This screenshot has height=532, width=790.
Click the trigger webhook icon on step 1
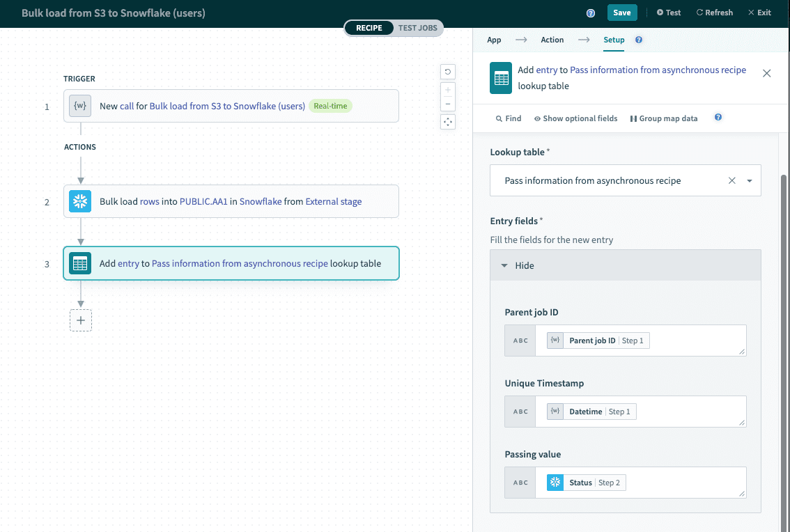coord(81,107)
